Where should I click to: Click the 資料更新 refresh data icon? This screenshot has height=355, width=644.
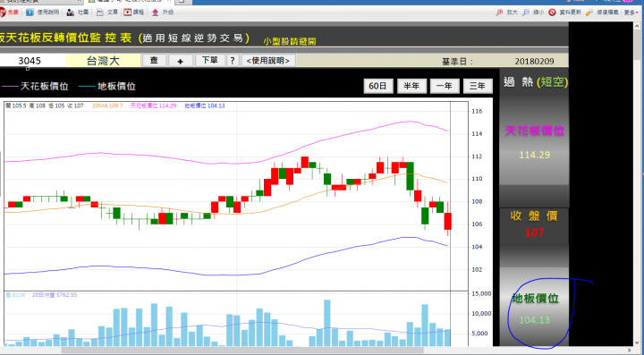[552, 13]
